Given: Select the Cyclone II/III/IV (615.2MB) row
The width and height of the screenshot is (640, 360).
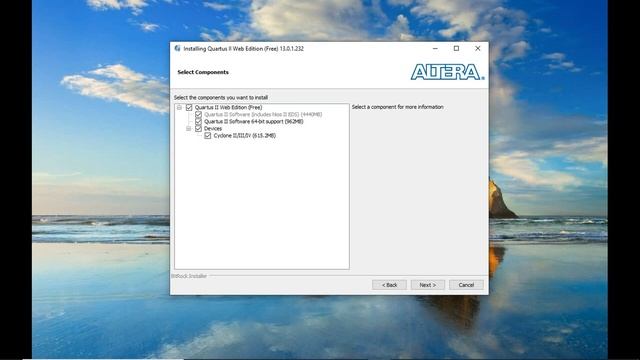Looking at the screenshot, I should pos(245,136).
